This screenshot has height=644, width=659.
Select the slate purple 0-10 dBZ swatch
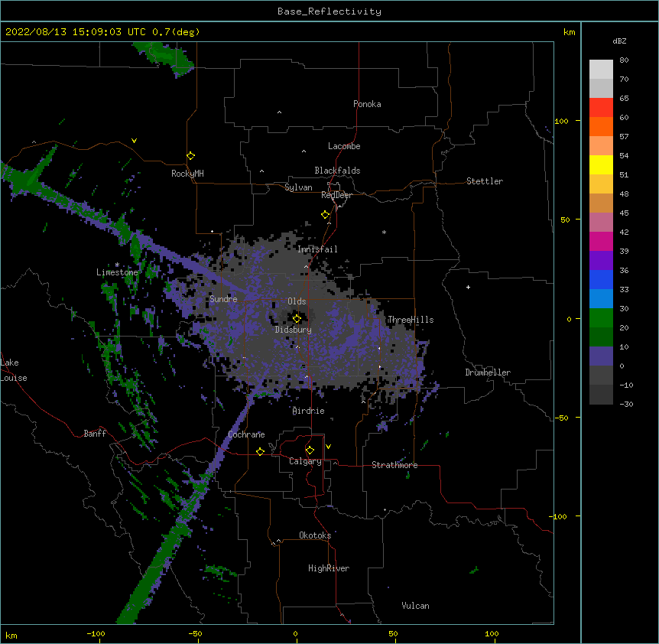tap(601, 356)
